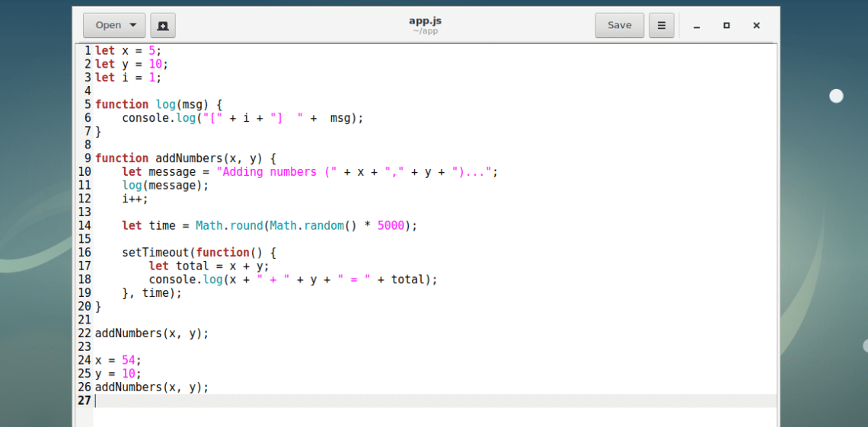Open the hamburger menu
This screenshot has height=427, width=868.
click(x=661, y=25)
